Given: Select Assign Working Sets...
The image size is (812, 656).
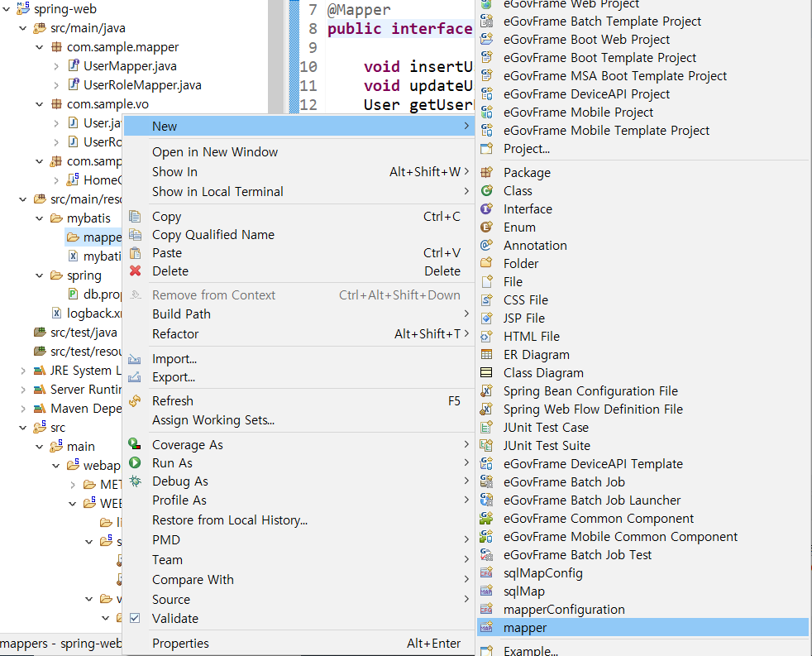Looking at the screenshot, I should (299, 419).
